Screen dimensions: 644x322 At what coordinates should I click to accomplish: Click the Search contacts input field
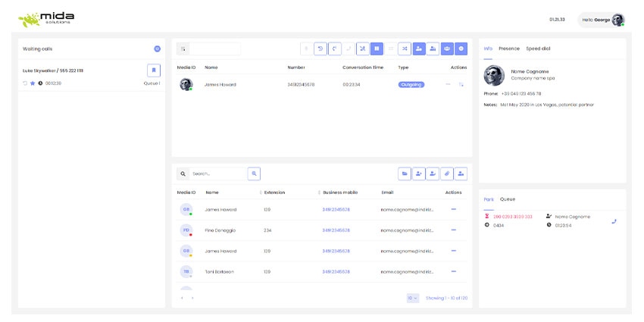click(x=217, y=174)
